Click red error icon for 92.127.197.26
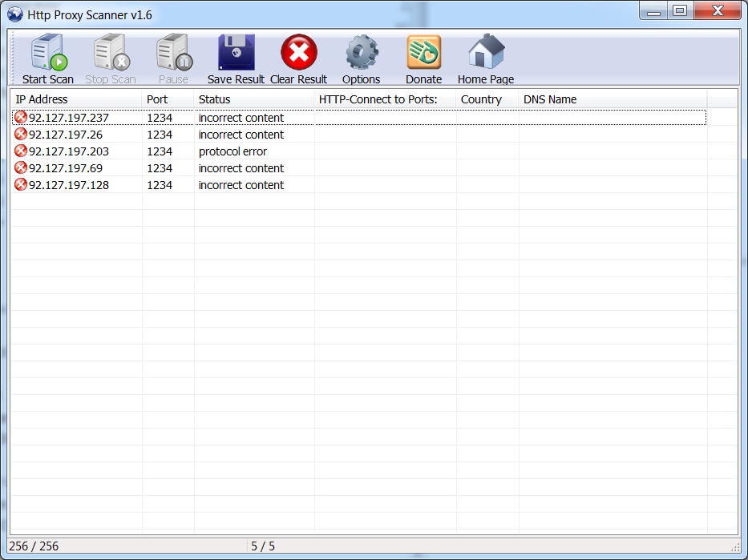Screen dimensions: 748x560 coord(21,134)
